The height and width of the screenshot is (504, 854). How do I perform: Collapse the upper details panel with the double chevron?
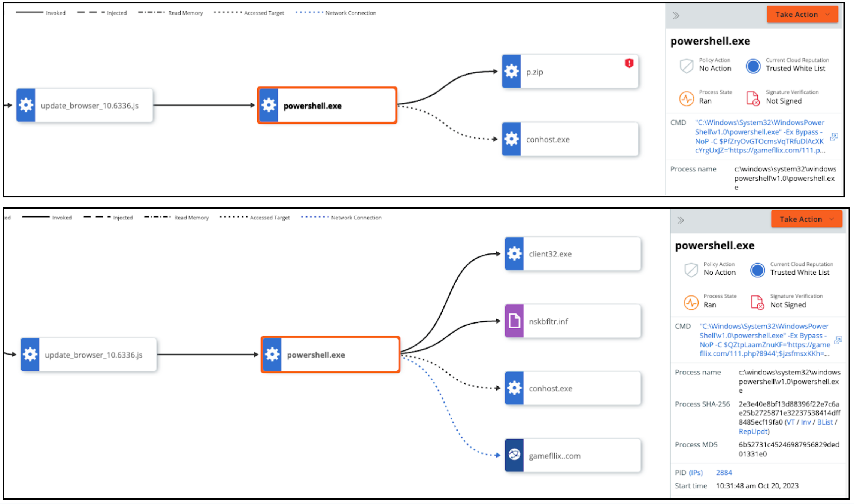pos(676,16)
